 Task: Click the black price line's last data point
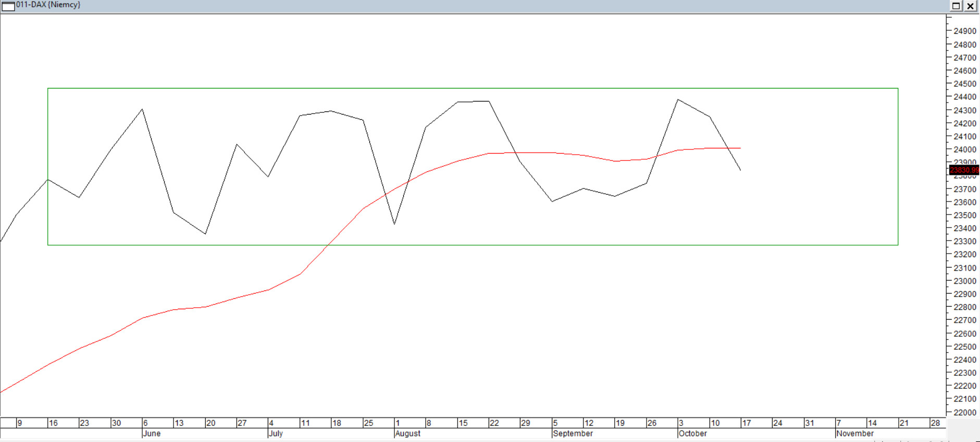tap(740, 170)
